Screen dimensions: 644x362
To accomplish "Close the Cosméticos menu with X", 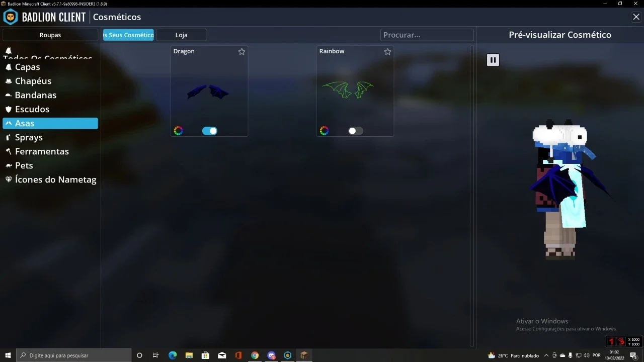I will [x=636, y=17].
